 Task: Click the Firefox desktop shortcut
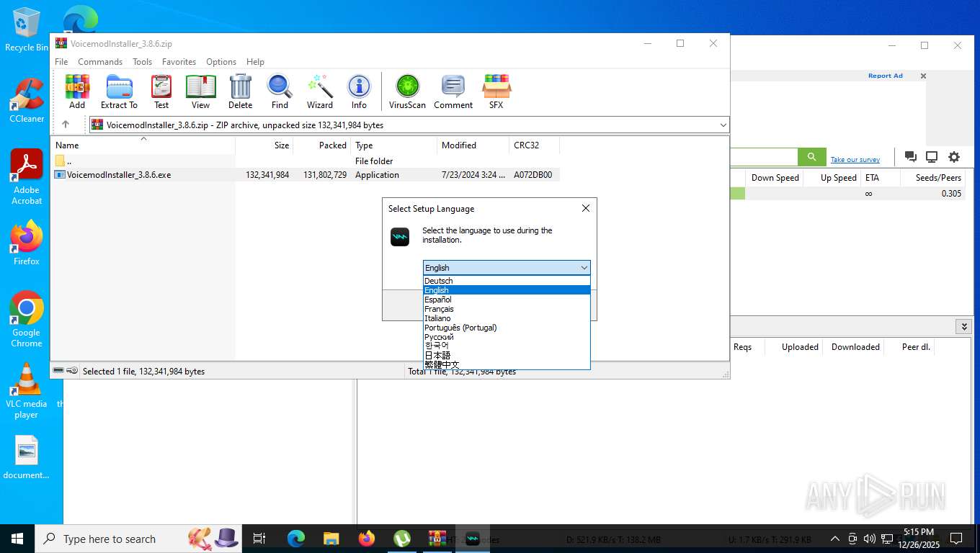click(x=27, y=243)
